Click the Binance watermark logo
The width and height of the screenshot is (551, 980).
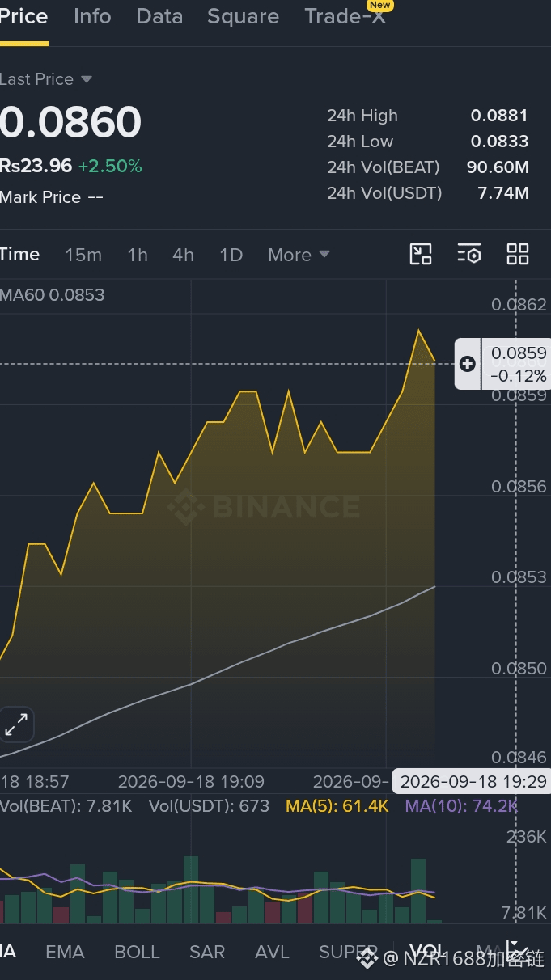click(263, 507)
